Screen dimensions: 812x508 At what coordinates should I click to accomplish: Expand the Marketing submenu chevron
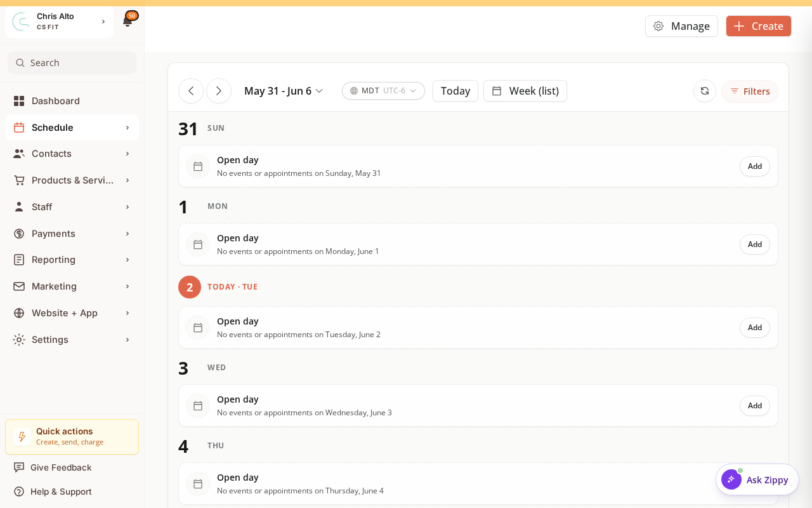(128, 286)
